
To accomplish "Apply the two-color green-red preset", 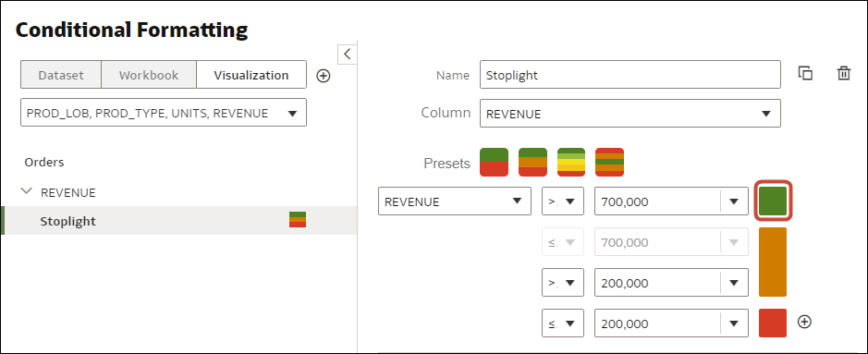I will coord(494,162).
